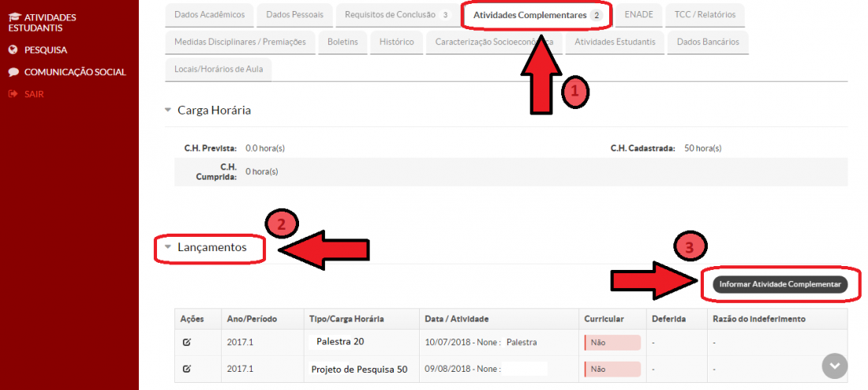Click the round scroll-down chevron button
The image size is (868, 390).
click(835, 366)
